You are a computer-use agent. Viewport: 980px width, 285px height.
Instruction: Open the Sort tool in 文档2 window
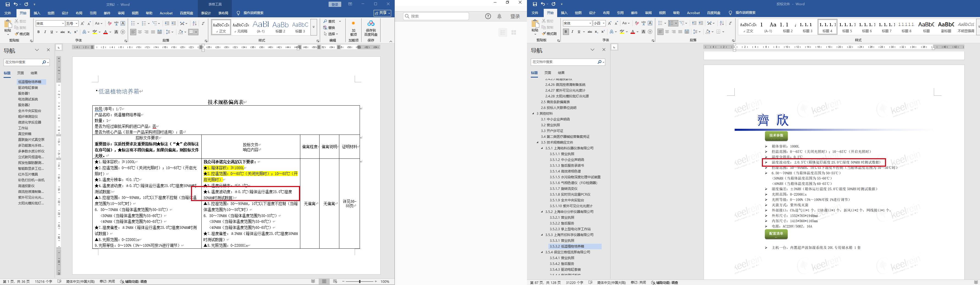pyautogui.click(x=195, y=24)
